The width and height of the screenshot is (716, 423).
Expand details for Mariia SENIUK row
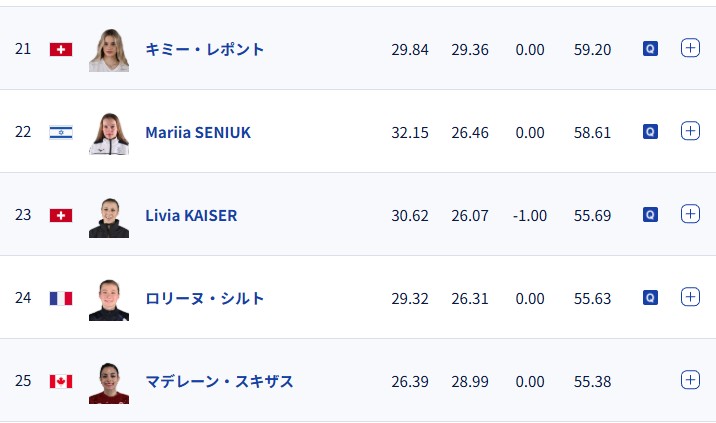690,131
